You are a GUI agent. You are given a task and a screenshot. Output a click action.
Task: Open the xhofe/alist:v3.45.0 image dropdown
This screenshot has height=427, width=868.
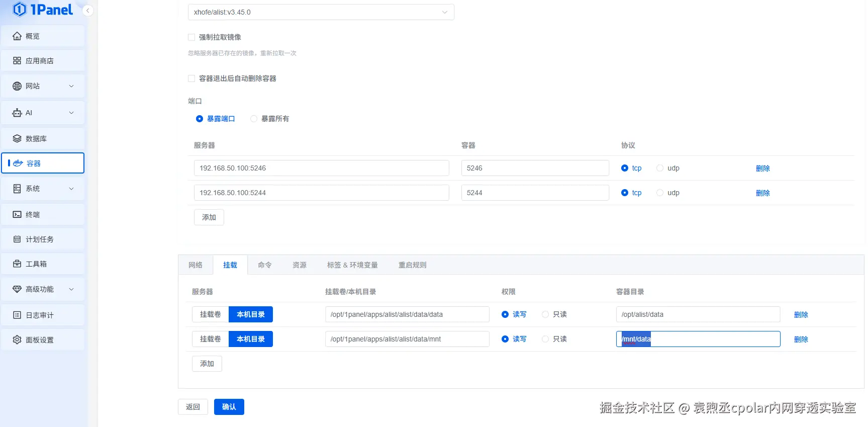pyautogui.click(x=321, y=12)
